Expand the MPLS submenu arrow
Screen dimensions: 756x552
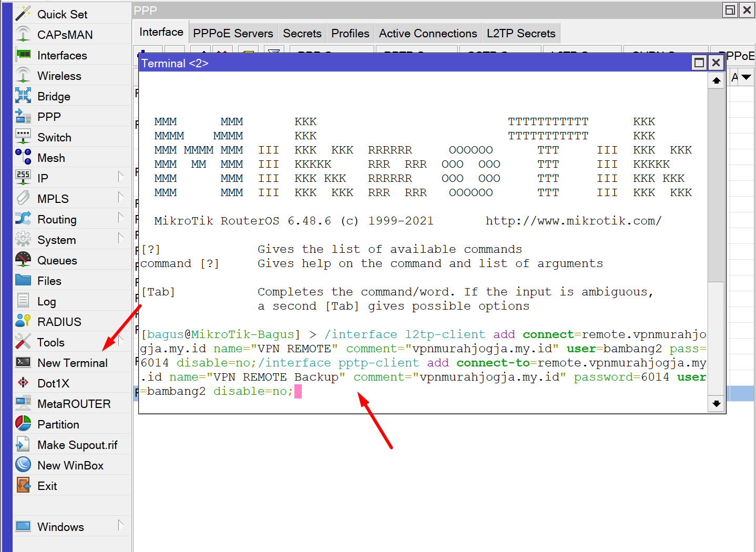pos(121,197)
